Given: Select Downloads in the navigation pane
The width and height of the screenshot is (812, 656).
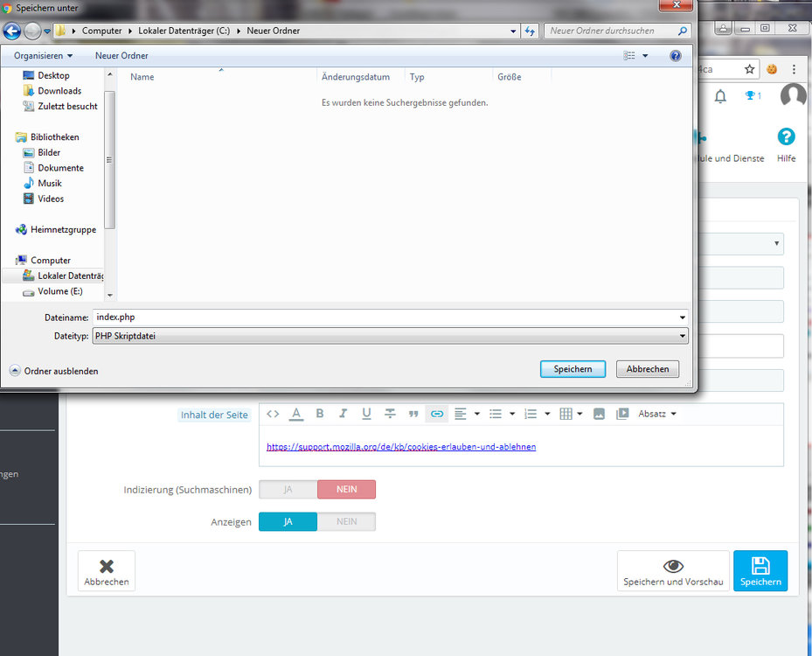Looking at the screenshot, I should click(59, 91).
